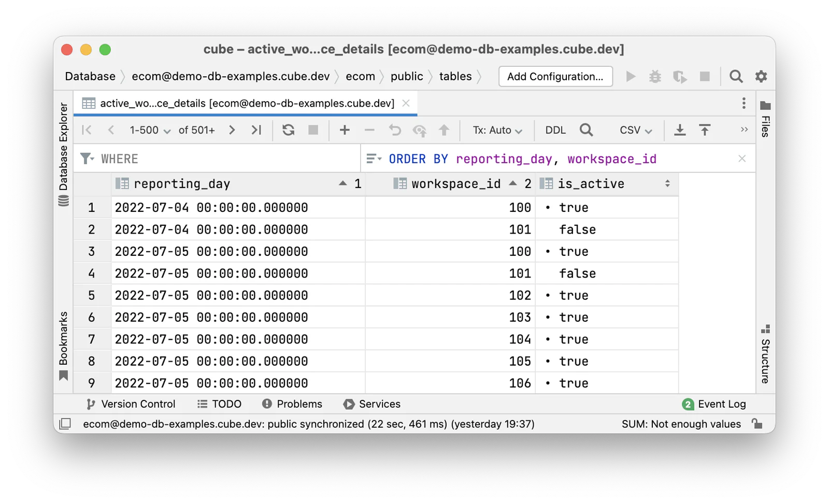
Task: Open Bookmarks tool window
Action: tap(63, 345)
